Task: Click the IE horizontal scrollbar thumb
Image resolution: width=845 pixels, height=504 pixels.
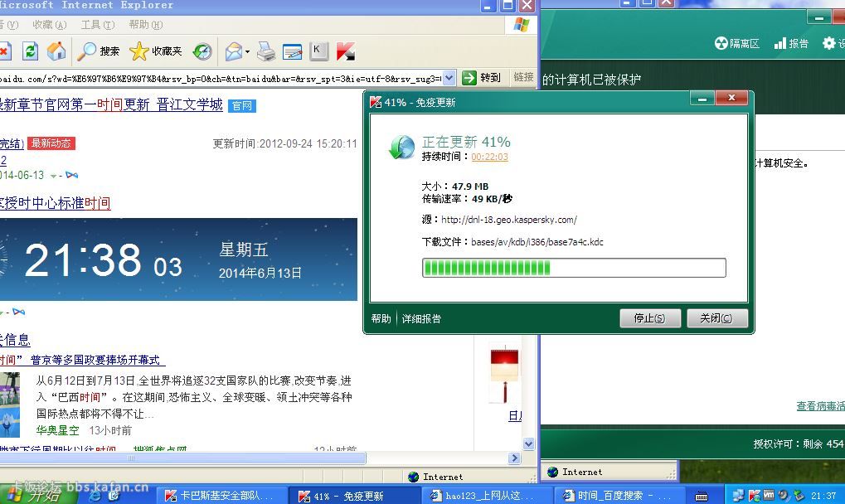Action: pos(182,458)
